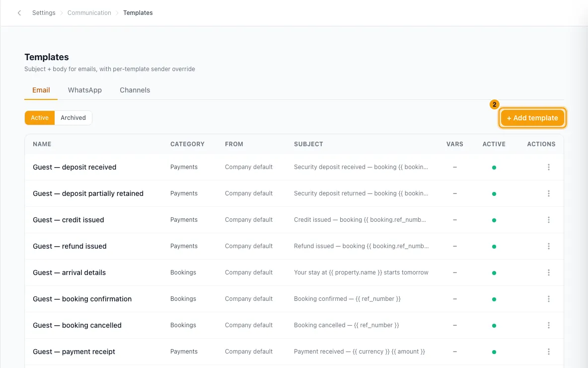Open actions menu for Guest — deposit received
Viewport: 588px width, 368px height.
pyautogui.click(x=548, y=167)
